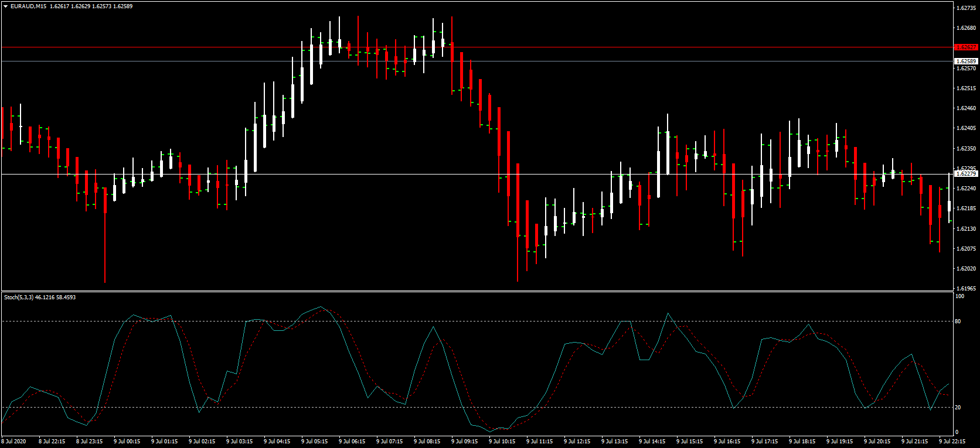Click the 9 Jul 10:15 time marker
The width and height of the screenshot is (980, 448).
point(502,442)
